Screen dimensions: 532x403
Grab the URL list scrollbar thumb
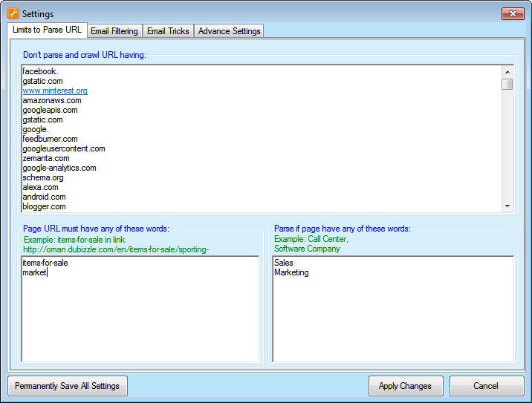(507, 84)
